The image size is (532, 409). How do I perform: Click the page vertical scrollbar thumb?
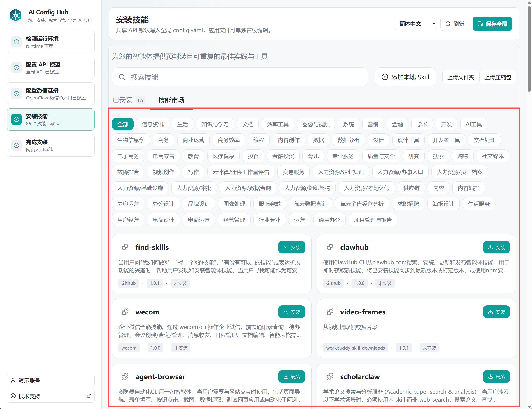(529, 49)
